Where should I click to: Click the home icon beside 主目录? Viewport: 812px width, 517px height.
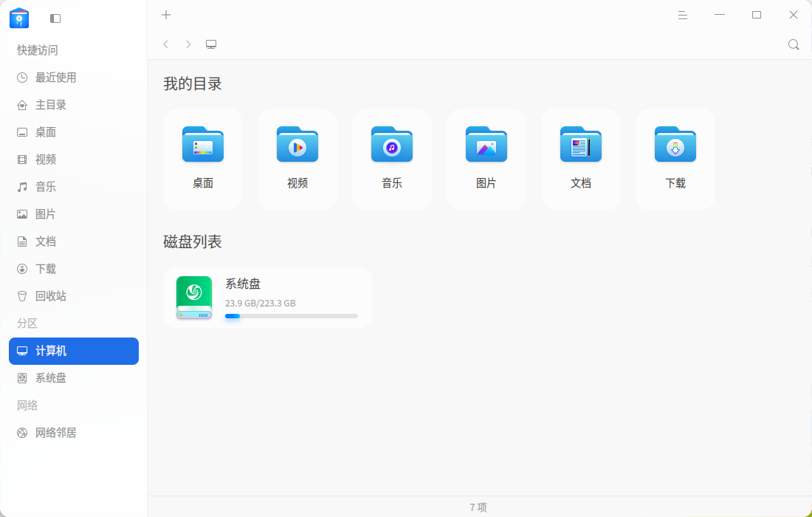point(22,105)
